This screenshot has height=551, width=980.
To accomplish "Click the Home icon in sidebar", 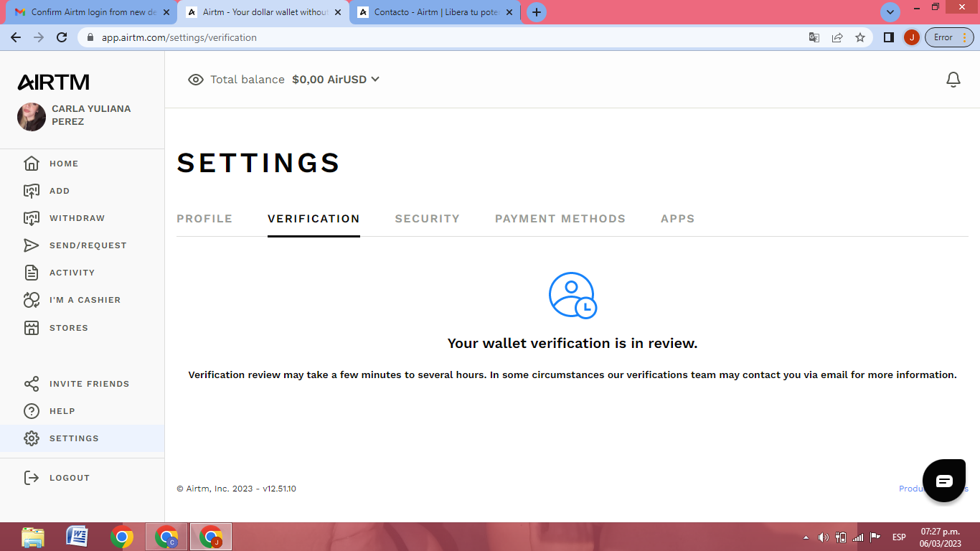I will [x=32, y=164].
